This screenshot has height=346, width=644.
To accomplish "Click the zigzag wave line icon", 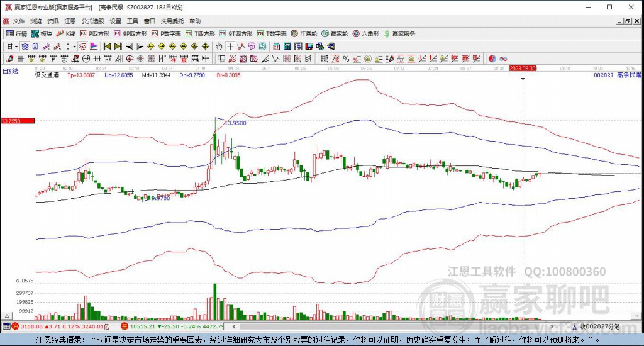I will click(275, 59).
